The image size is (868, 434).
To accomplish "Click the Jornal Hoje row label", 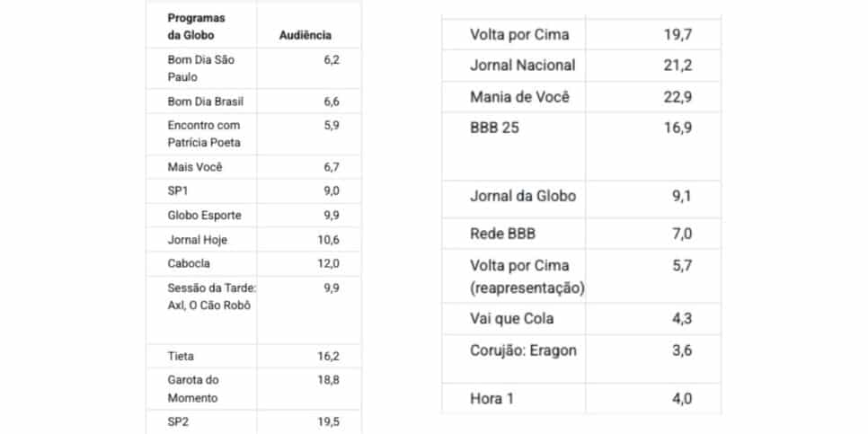I will pyautogui.click(x=198, y=240).
